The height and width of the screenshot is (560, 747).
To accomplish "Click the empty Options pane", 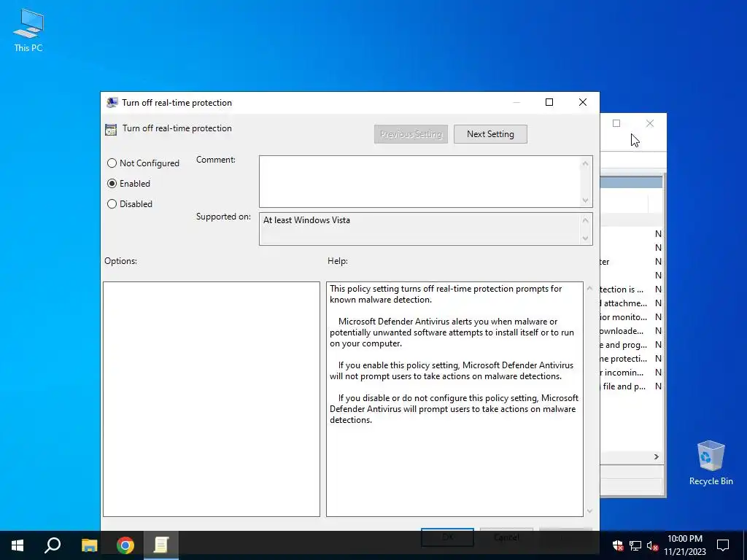I will (212, 399).
